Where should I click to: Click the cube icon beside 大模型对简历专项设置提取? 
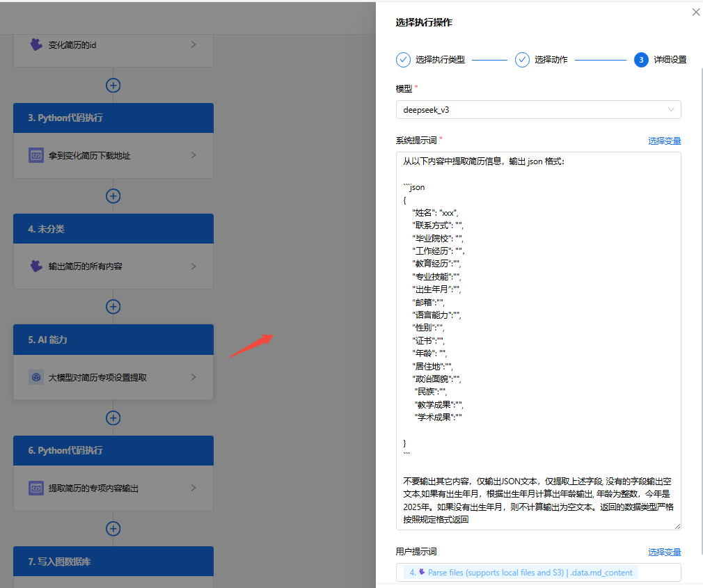click(36, 377)
